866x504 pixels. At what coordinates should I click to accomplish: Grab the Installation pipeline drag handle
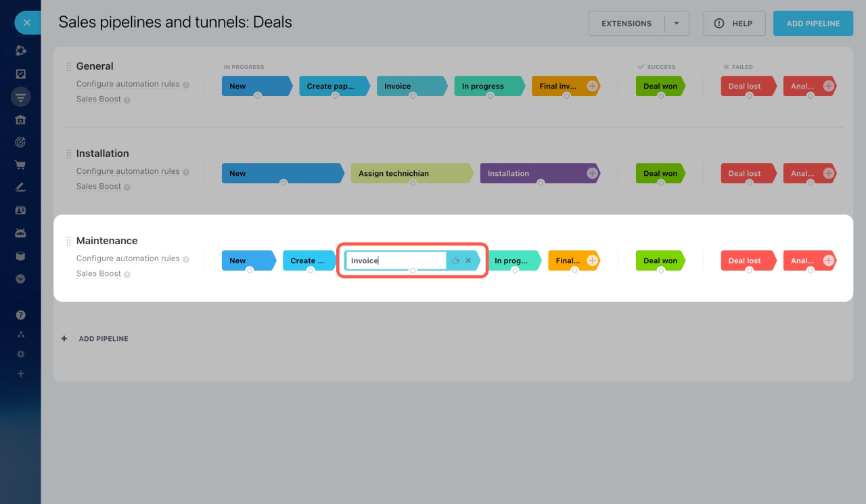point(68,154)
